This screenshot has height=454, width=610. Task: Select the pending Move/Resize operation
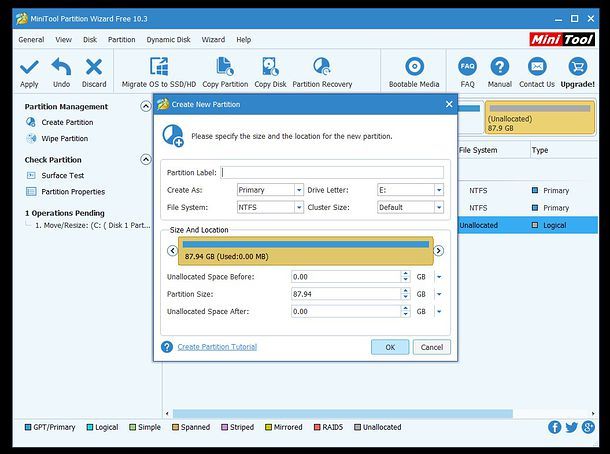point(93,225)
